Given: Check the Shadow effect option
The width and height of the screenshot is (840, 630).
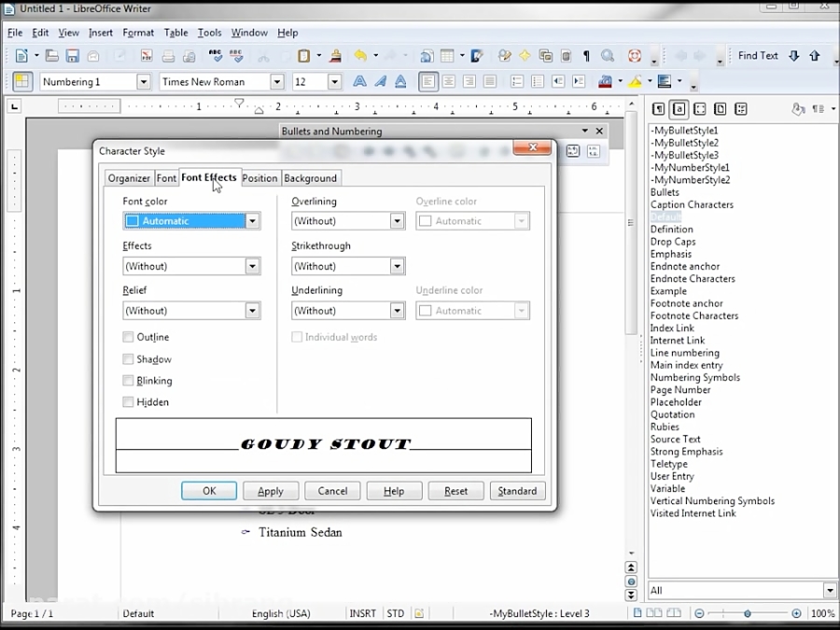Looking at the screenshot, I should coord(128,358).
